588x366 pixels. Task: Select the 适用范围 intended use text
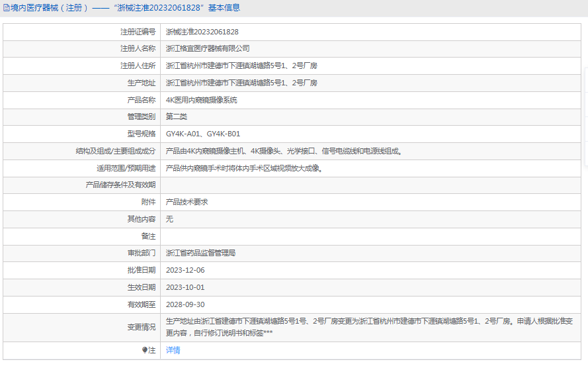pyautogui.click(x=244, y=168)
